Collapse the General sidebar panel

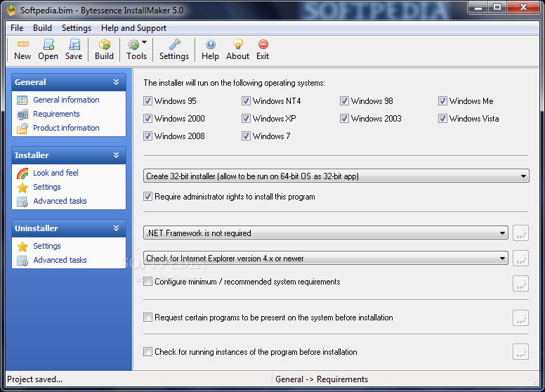point(116,82)
